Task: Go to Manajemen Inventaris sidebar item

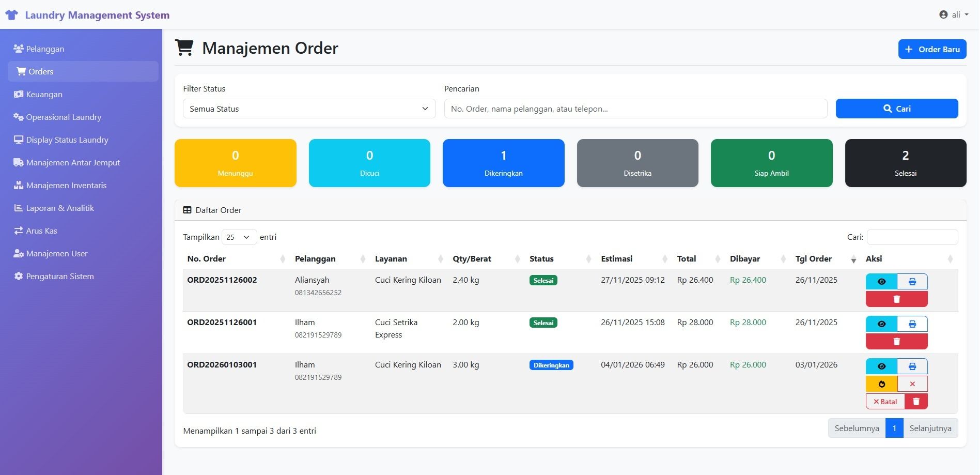Action: [66, 186]
